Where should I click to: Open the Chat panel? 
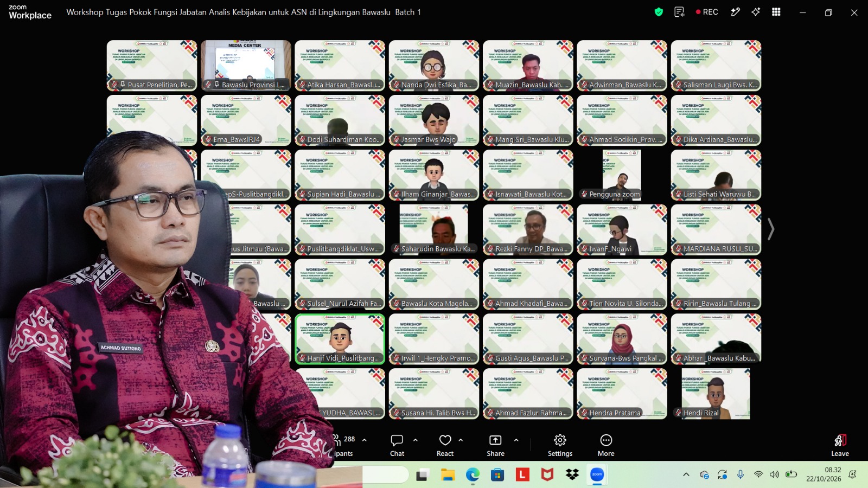pos(397,446)
